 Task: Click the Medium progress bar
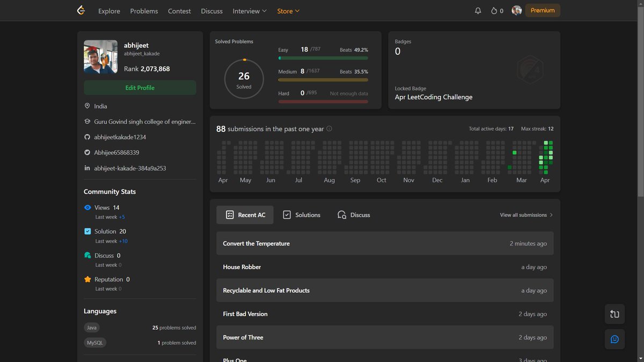(x=323, y=79)
